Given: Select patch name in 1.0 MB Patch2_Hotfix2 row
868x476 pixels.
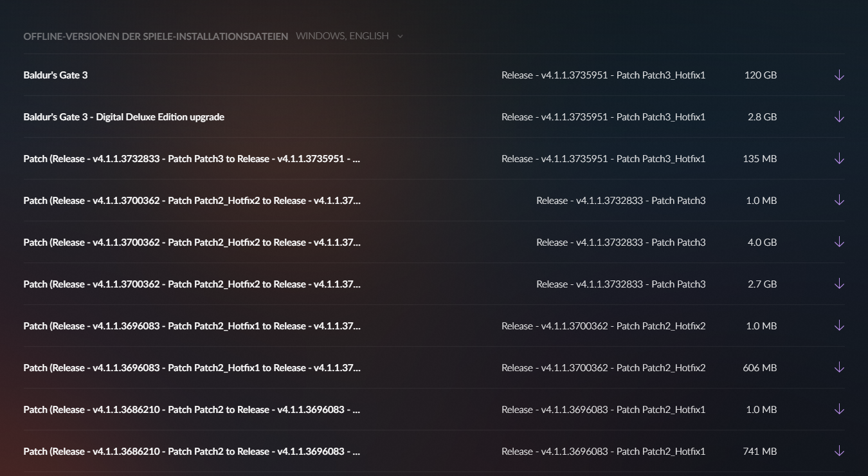Looking at the screenshot, I should (x=192, y=326).
